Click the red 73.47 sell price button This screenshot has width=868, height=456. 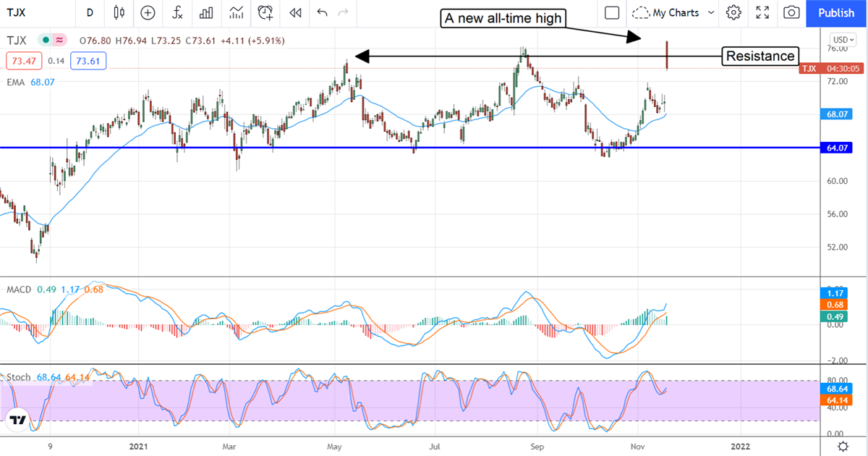click(22, 62)
